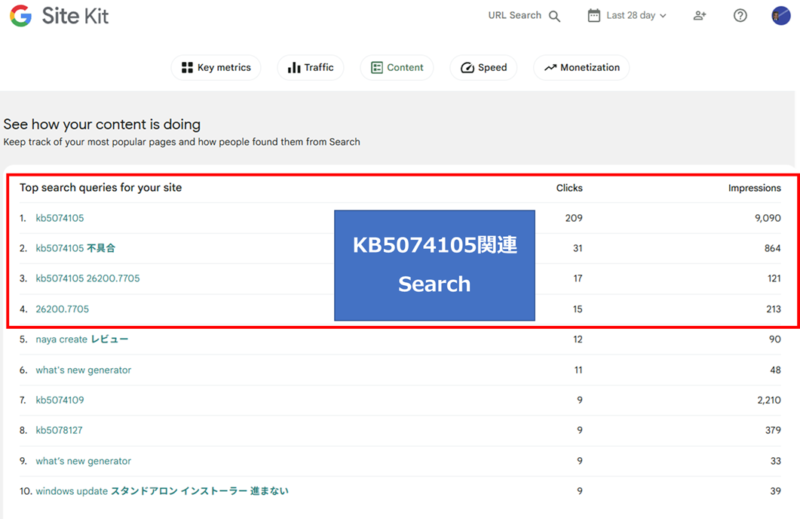Image resolution: width=800 pixels, height=519 pixels.
Task: Open the user account avatar
Action: click(x=781, y=16)
